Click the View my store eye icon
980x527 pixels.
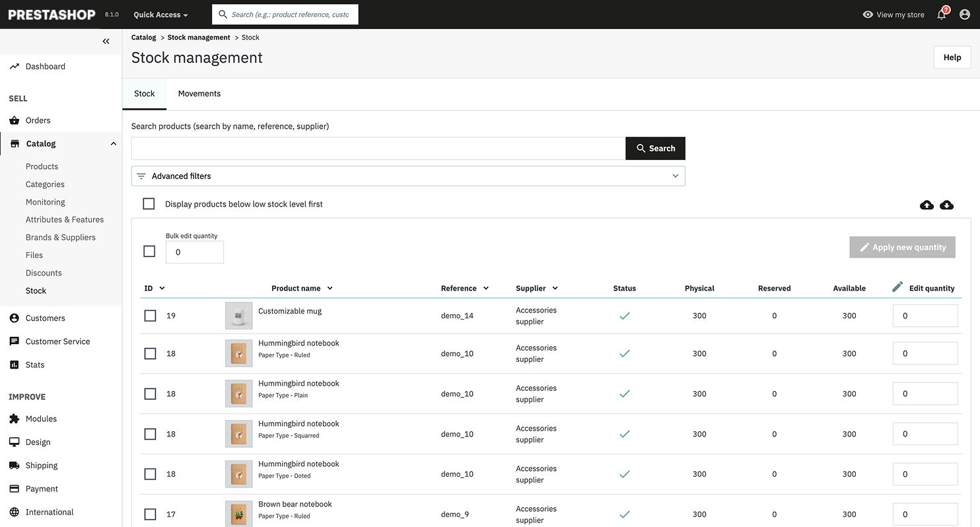pyautogui.click(x=868, y=15)
